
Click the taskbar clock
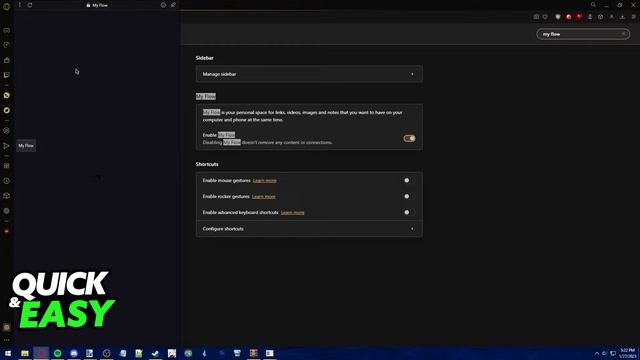[x=628, y=353]
